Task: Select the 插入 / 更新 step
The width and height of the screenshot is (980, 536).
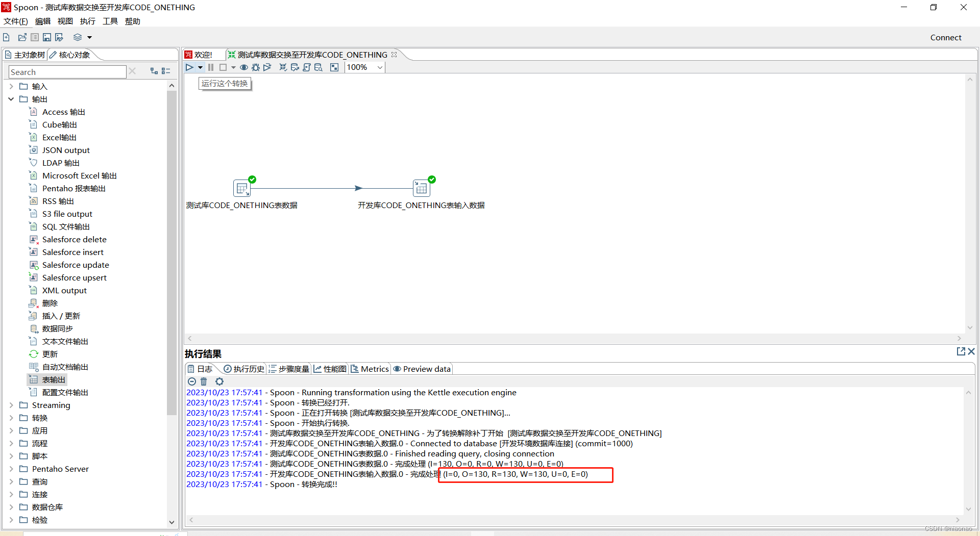Action: pos(55,316)
